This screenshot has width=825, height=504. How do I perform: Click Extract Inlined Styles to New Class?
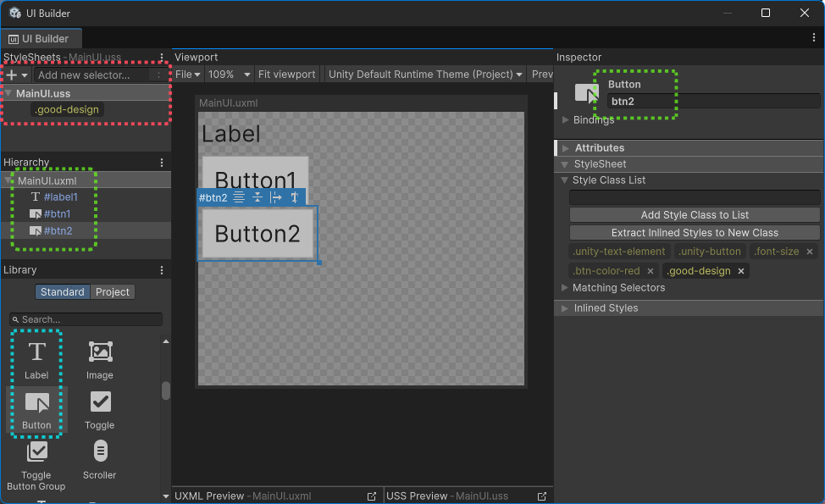click(x=695, y=233)
